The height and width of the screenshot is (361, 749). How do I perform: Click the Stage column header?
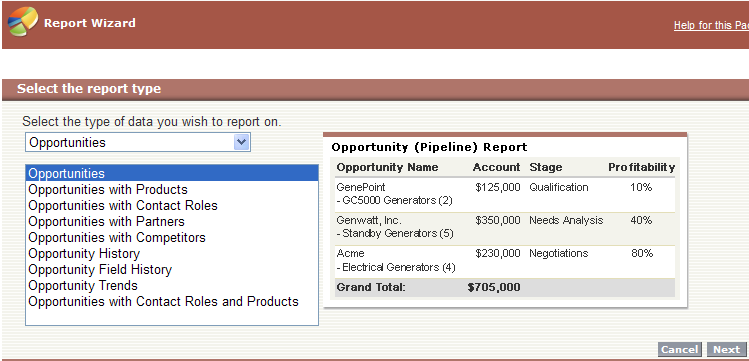click(546, 167)
